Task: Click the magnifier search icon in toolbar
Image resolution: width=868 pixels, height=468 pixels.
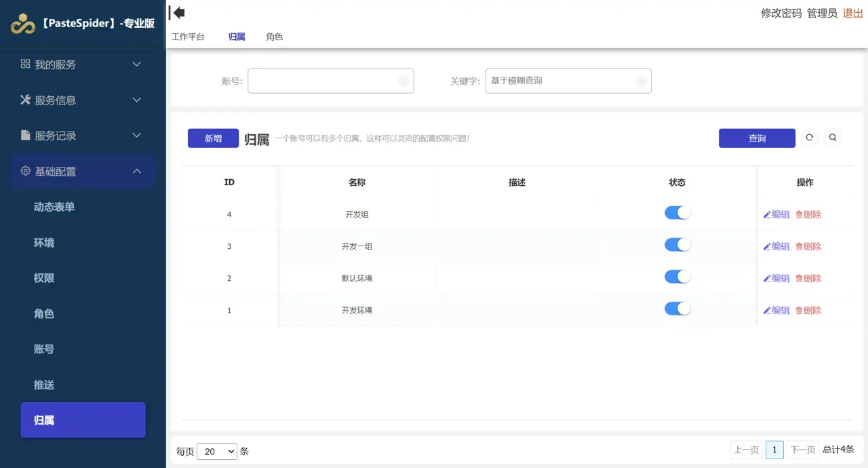Action: (x=833, y=138)
